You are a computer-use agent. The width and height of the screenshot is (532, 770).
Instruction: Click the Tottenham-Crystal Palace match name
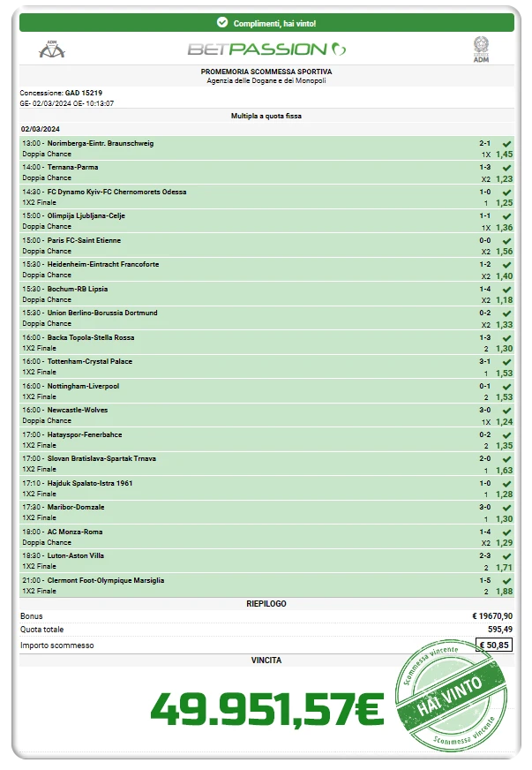point(90,361)
